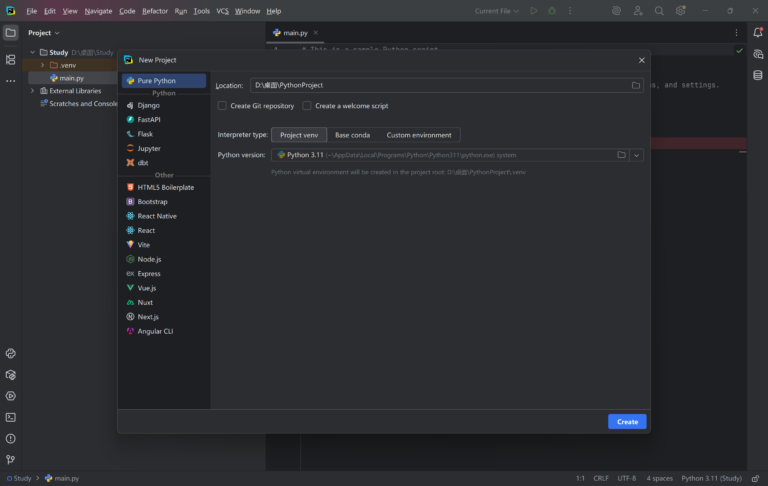Browse for Python interpreter folder
This screenshot has width=768, height=486.
621,155
